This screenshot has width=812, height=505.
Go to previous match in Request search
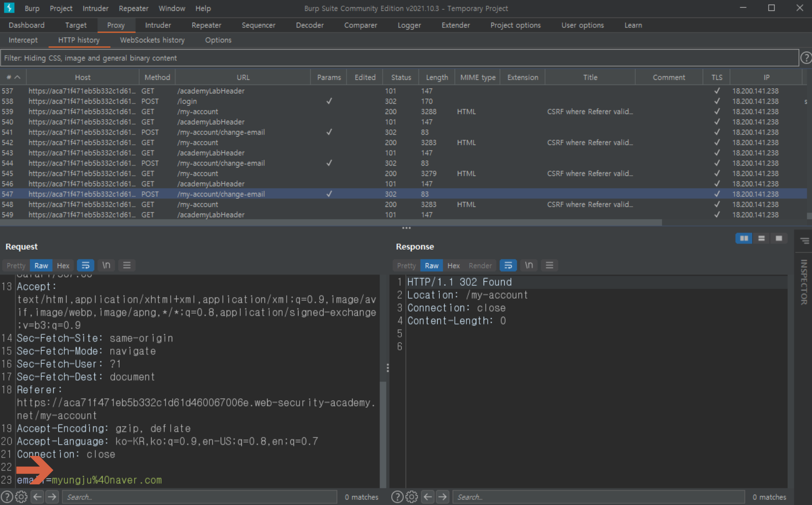pyautogui.click(x=37, y=497)
